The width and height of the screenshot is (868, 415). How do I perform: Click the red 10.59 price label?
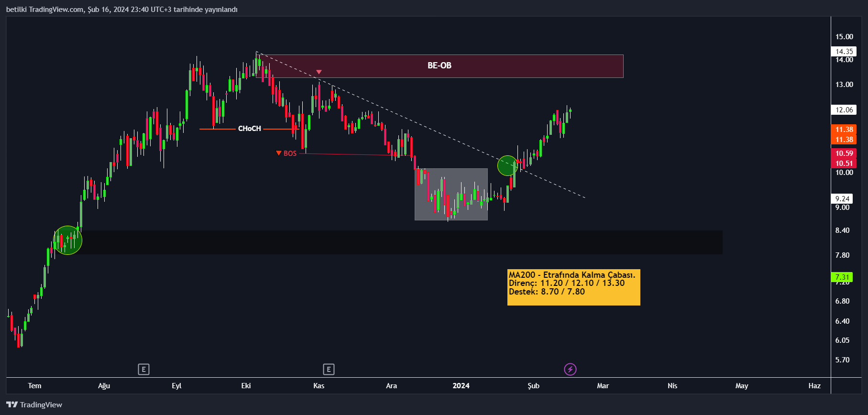tap(844, 153)
